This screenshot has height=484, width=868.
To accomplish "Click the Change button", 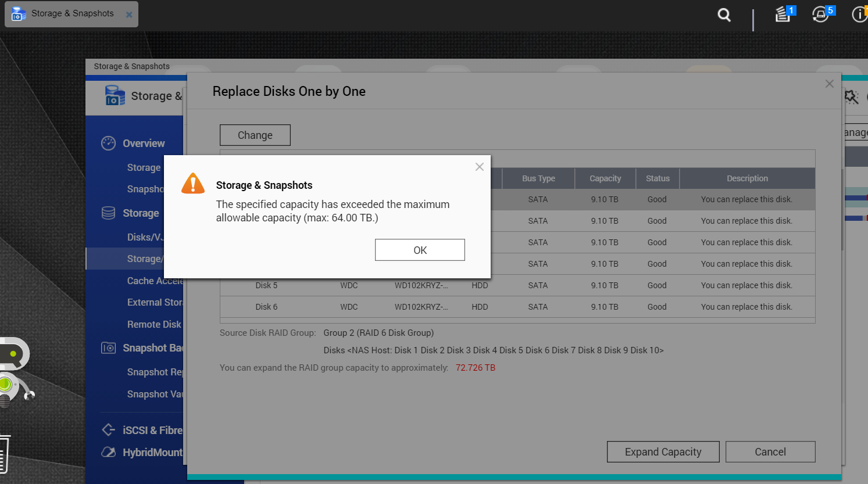I will click(255, 135).
